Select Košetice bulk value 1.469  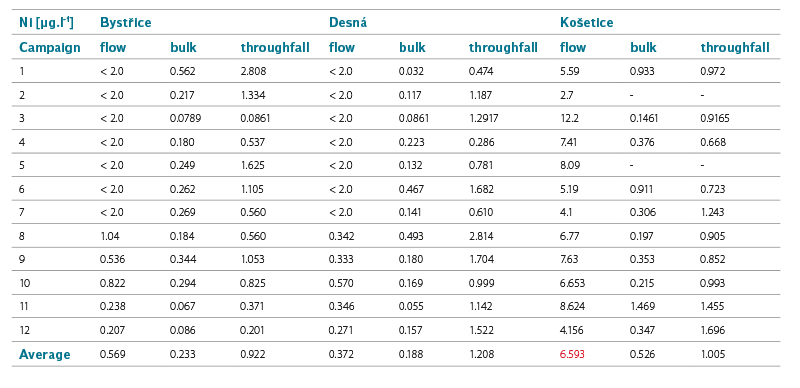coord(642,307)
